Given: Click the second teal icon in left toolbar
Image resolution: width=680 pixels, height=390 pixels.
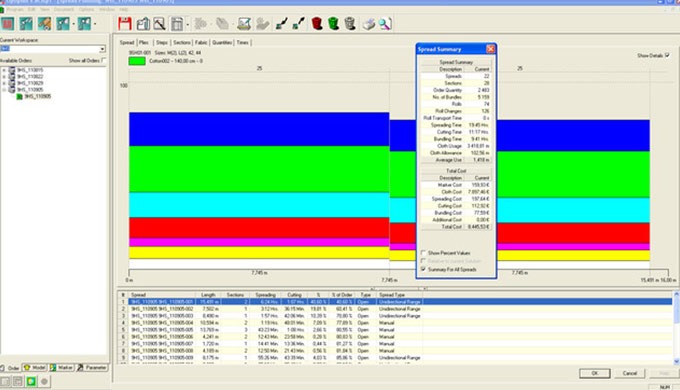Looking at the screenshot, I should pos(26,23).
